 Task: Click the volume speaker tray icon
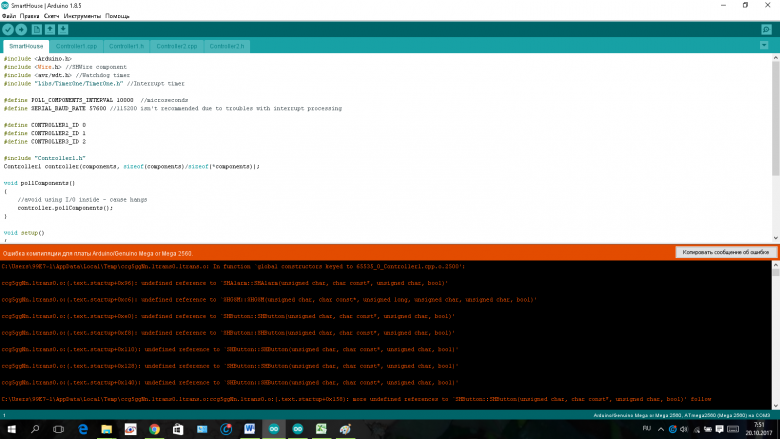pos(684,429)
